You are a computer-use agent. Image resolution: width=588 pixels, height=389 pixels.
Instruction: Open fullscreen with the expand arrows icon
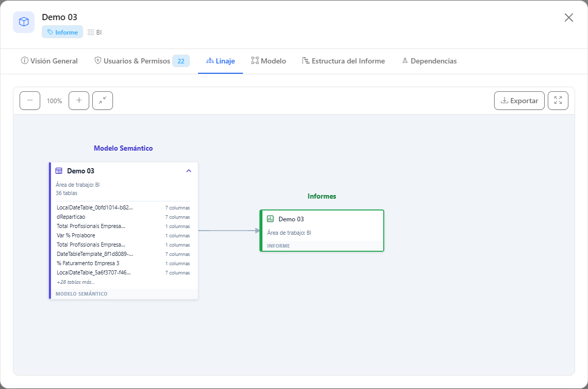click(558, 101)
